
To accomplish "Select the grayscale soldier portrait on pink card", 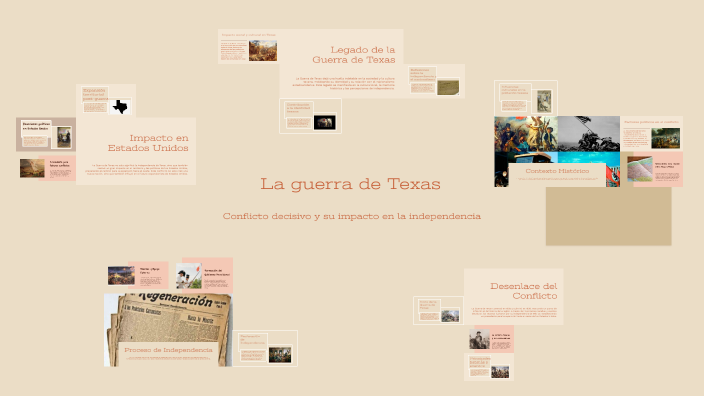I will [x=479, y=339].
